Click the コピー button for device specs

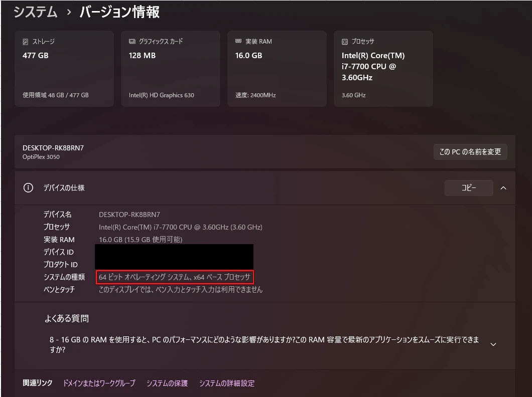point(469,187)
